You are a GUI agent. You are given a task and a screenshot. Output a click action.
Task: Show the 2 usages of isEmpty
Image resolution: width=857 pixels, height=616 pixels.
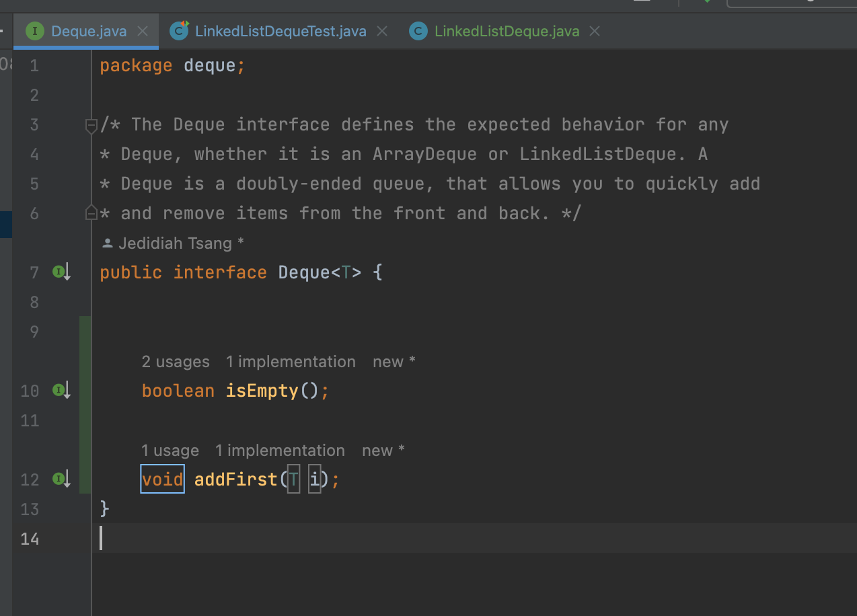(x=176, y=362)
